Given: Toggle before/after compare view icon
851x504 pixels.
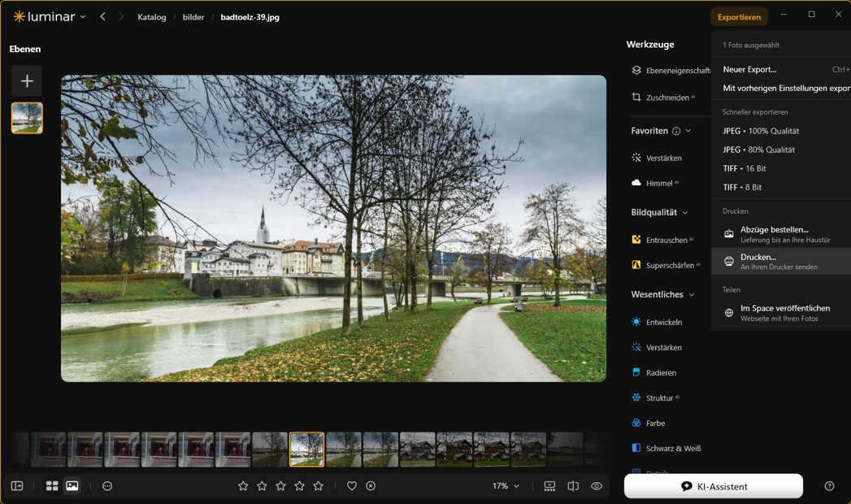Looking at the screenshot, I should click(573, 486).
